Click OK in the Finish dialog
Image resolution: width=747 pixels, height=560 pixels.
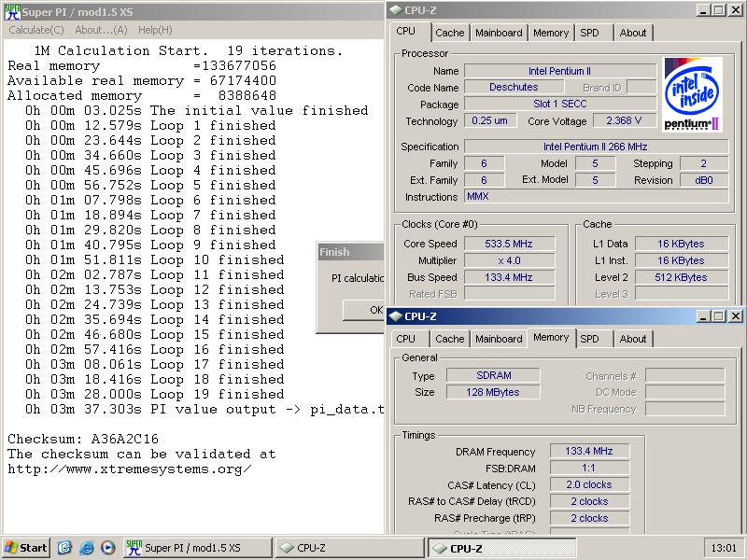coord(364,310)
